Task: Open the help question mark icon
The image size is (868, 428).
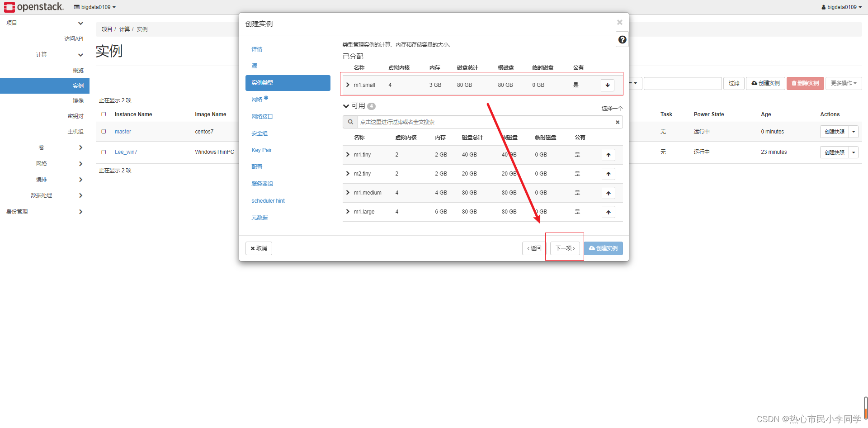Action: pos(622,40)
